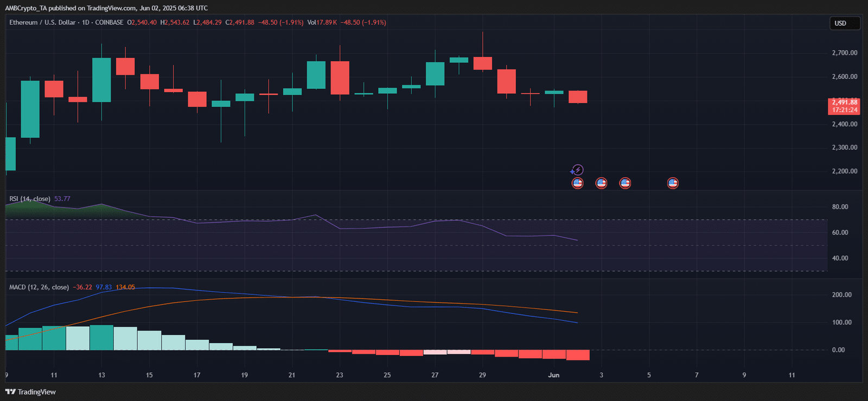Viewport: 868px width, 401px height.
Task: Click the TradingView logo
Action: (30, 392)
